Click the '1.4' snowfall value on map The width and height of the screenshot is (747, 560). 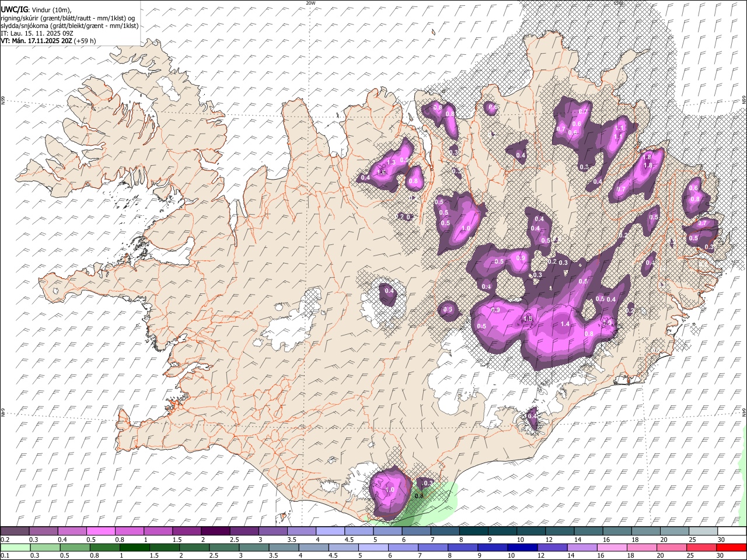click(565, 324)
